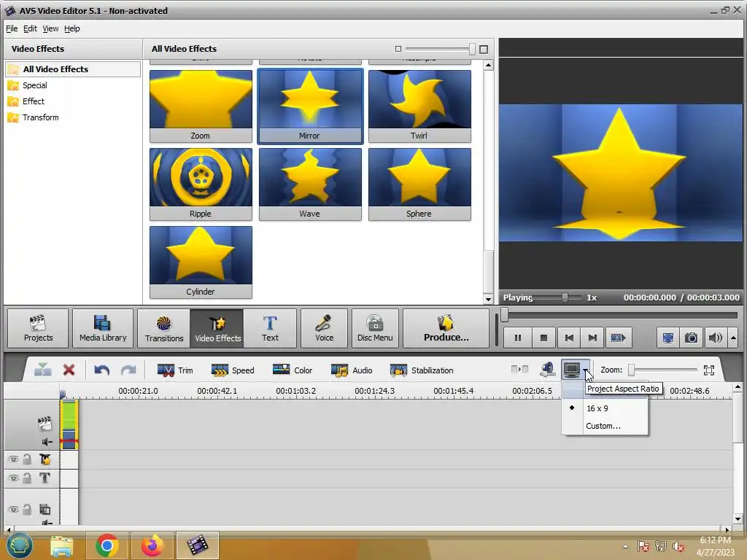The height and width of the screenshot is (560, 747).
Task: Click the preview seek bar
Action: (620, 315)
